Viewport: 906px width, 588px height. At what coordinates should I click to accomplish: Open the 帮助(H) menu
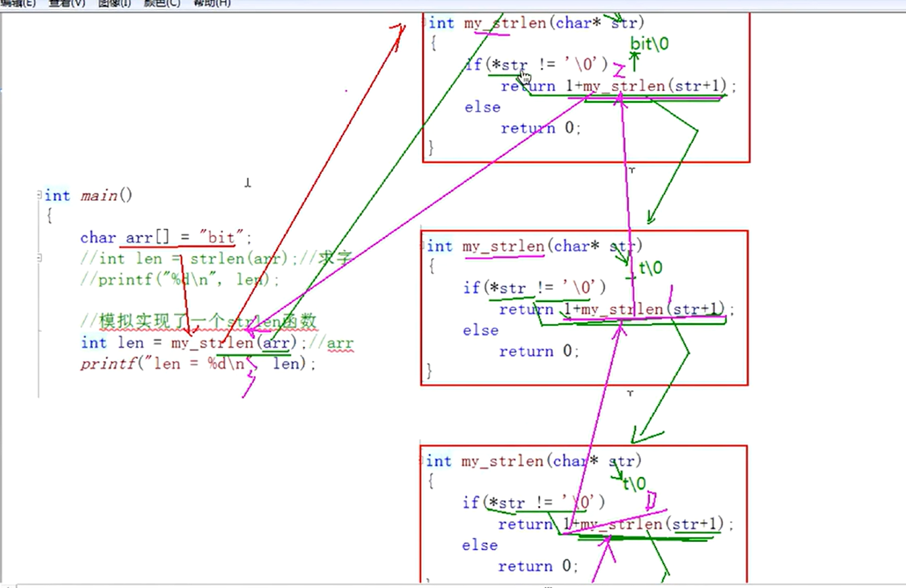click(x=211, y=3)
